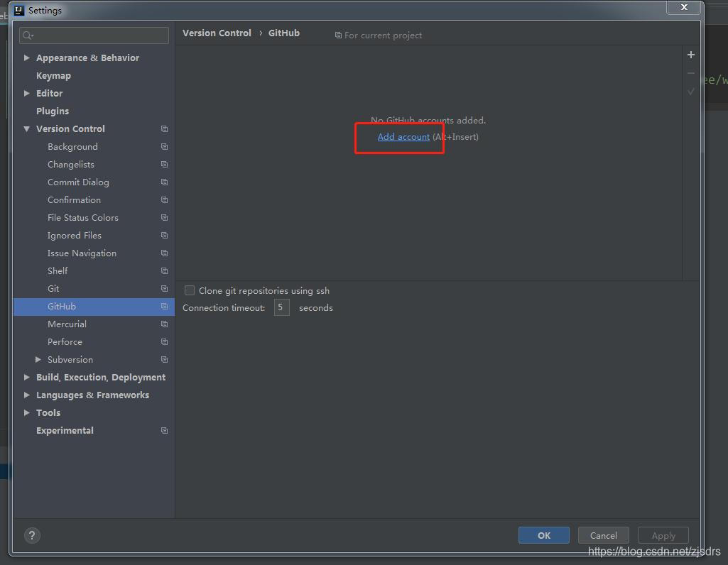
Task: Click the project icon beside Background
Action: tap(164, 147)
